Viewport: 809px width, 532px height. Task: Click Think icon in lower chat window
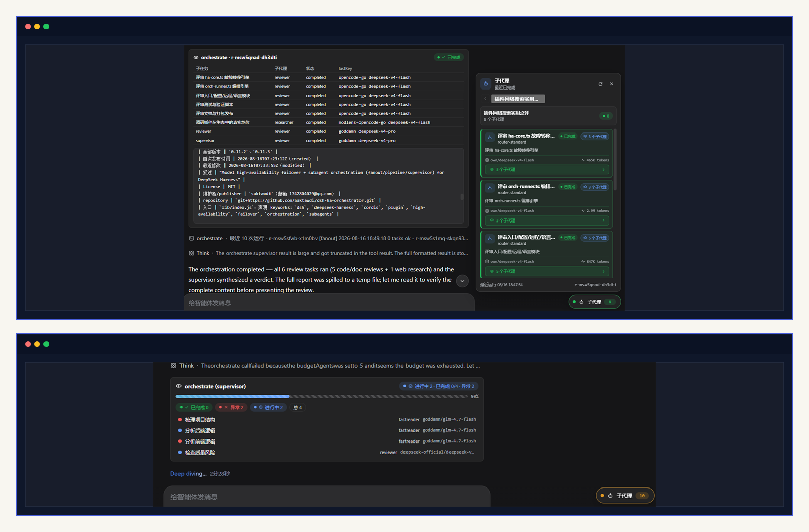pos(173,366)
